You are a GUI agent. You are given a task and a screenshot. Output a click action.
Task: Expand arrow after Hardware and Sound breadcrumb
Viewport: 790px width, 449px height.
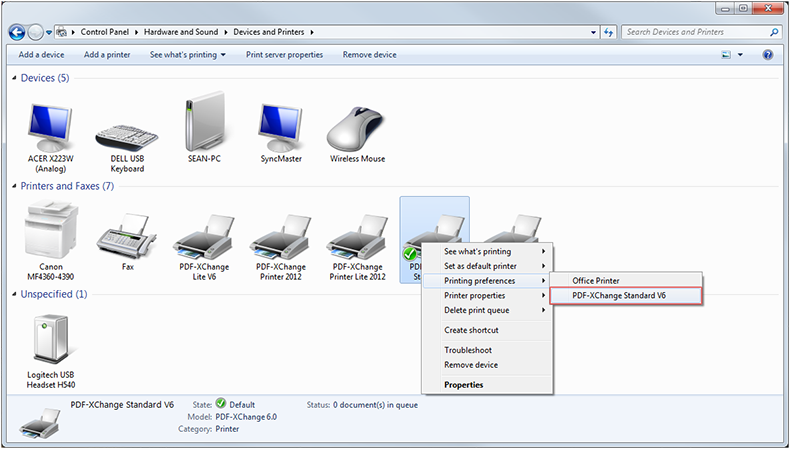(226, 32)
